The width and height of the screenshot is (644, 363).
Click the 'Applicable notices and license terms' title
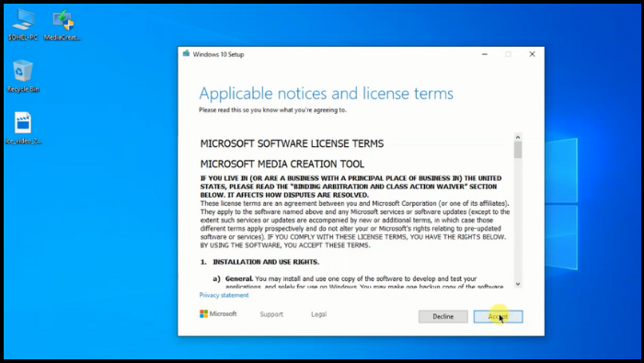326,94
